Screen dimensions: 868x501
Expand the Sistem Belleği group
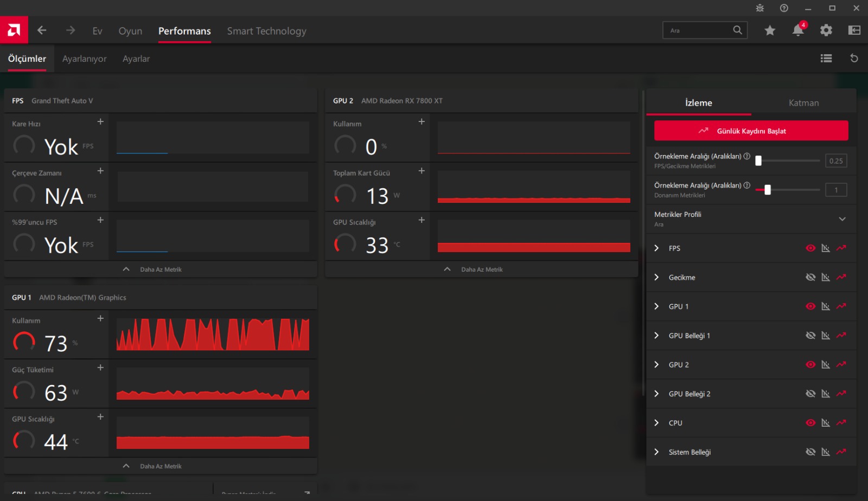pyautogui.click(x=656, y=452)
